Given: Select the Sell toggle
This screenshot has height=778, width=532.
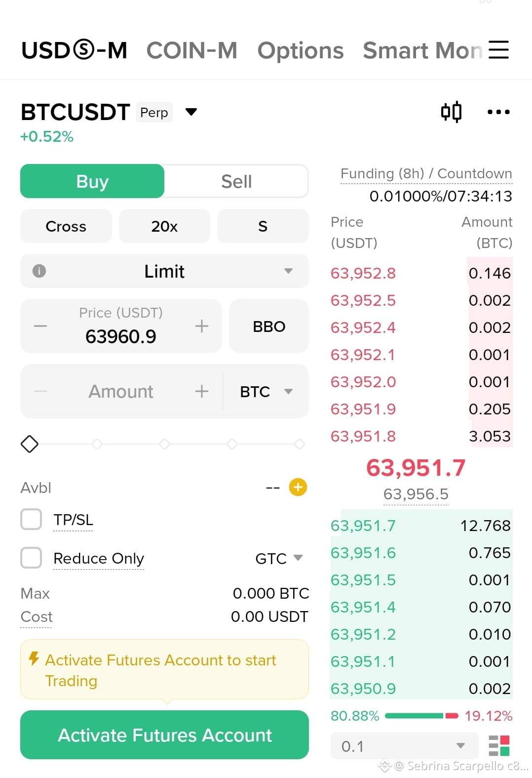Looking at the screenshot, I should (236, 181).
